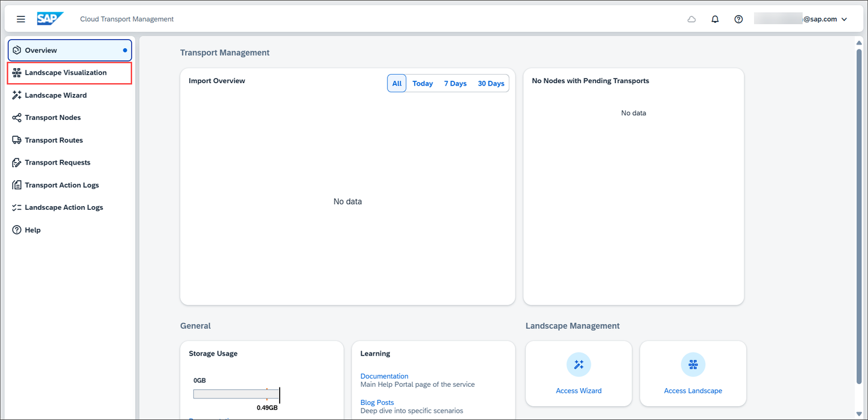Click the Storage Usage card title
The width and height of the screenshot is (868, 420).
point(213,354)
